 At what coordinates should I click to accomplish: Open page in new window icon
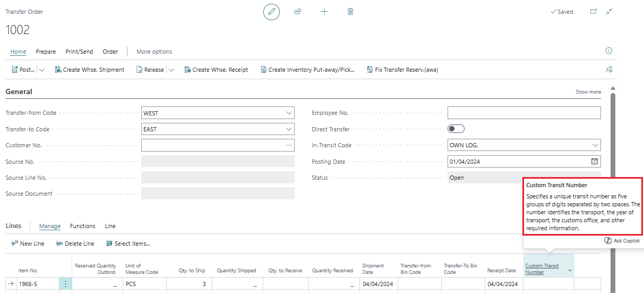tap(594, 12)
